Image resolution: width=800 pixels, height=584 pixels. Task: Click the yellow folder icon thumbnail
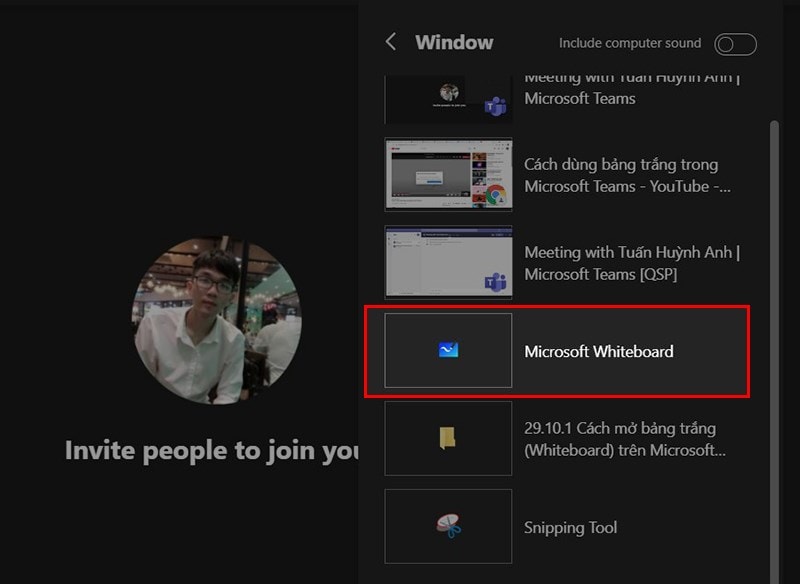point(447,438)
